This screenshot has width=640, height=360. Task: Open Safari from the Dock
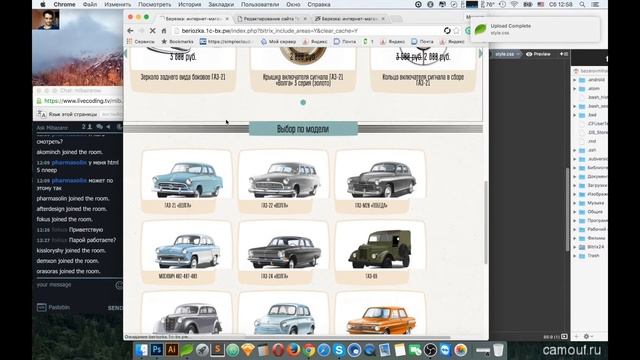324,350
